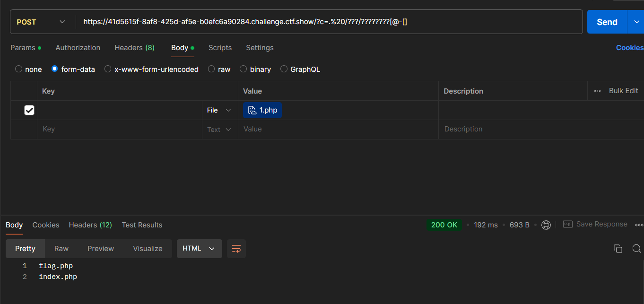Copy the response body using copy icon

(618, 249)
